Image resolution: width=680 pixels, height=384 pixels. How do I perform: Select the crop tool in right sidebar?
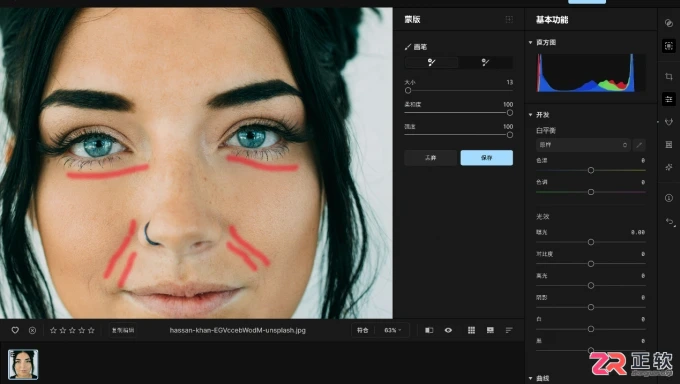[x=669, y=77]
